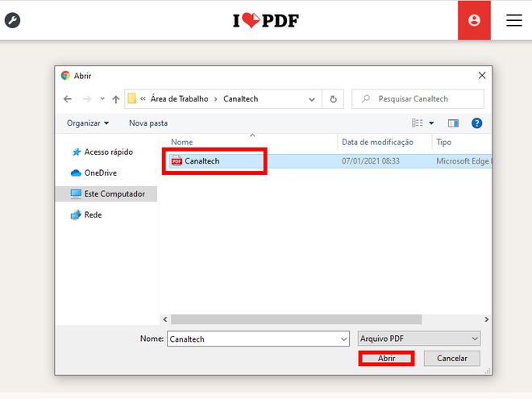Change view layout icon
The height and width of the screenshot is (399, 532).
[x=418, y=123]
